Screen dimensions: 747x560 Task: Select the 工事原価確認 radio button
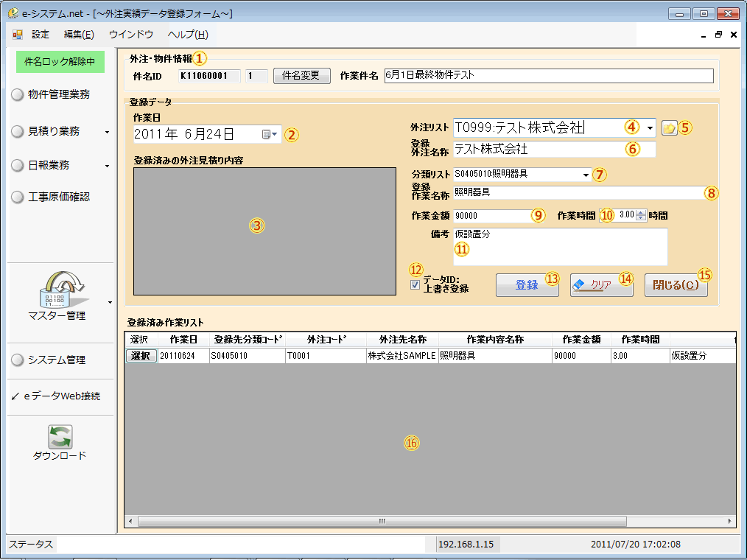pos(18,197)
